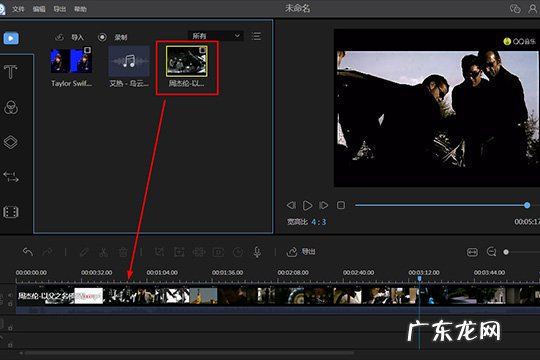Open the Elements film-frame panel in sidebar

point(11,212)
